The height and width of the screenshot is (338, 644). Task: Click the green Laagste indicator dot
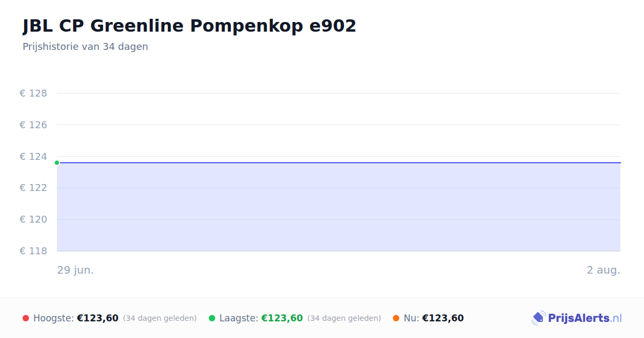point(212,318)
